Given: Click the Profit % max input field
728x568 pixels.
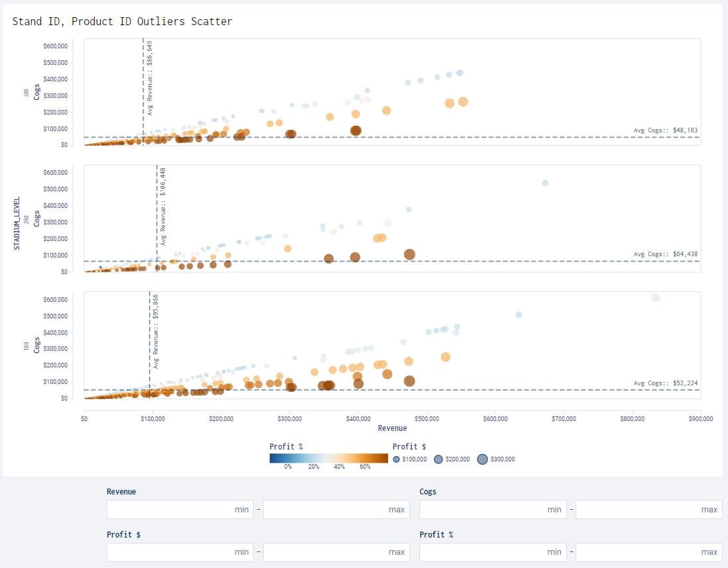Looking at the screenshot, I should click(x=649, y=551).
